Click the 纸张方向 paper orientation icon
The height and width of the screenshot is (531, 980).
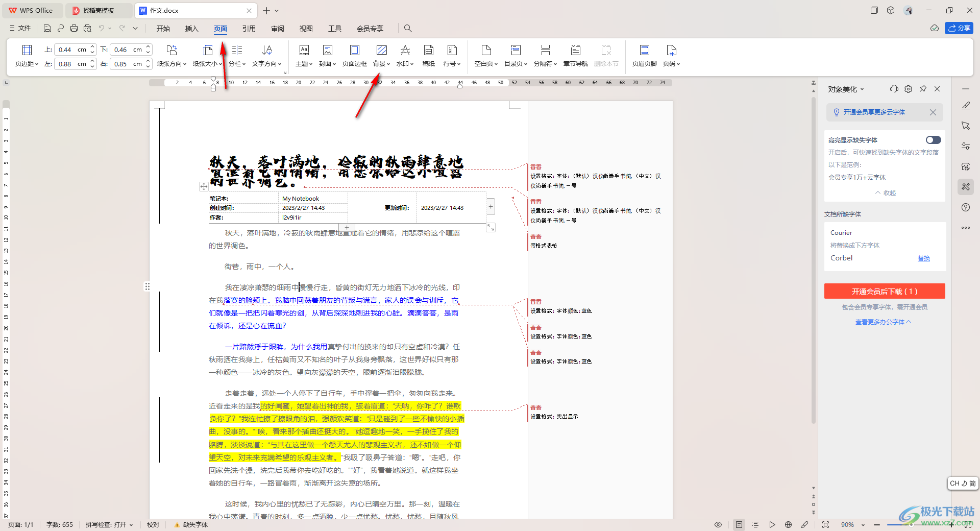[x=171, y=50]
